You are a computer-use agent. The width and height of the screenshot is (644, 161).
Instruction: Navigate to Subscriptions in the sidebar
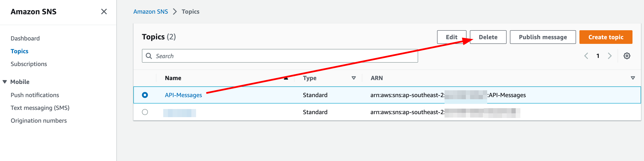[29, 64]
